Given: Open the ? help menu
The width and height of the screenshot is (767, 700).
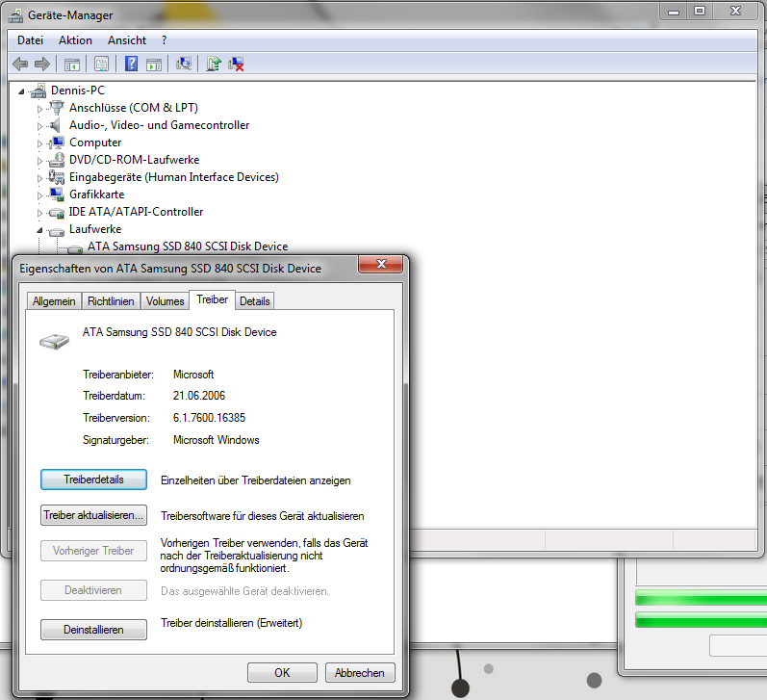Looking at the screenshot, I should pos(164,40).
